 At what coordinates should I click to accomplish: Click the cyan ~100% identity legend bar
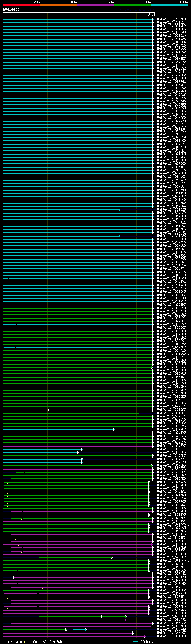pos(170,5)
